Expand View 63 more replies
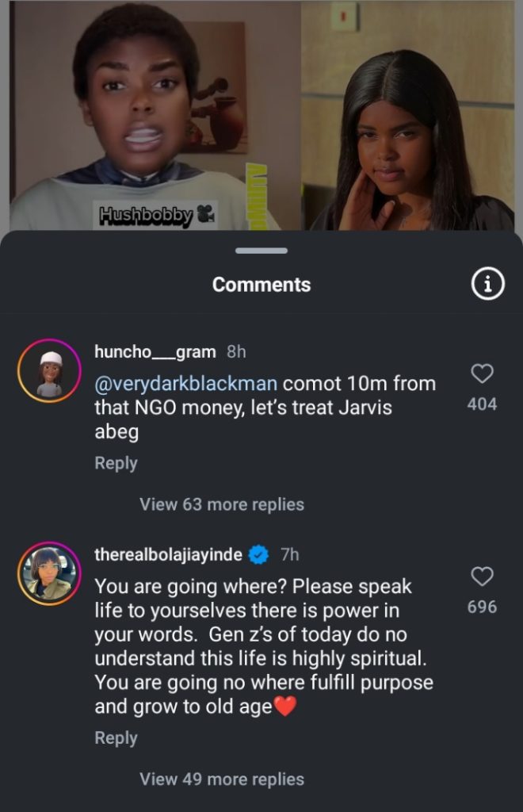Viewport: 523px width, 812px height. (221, 504)
